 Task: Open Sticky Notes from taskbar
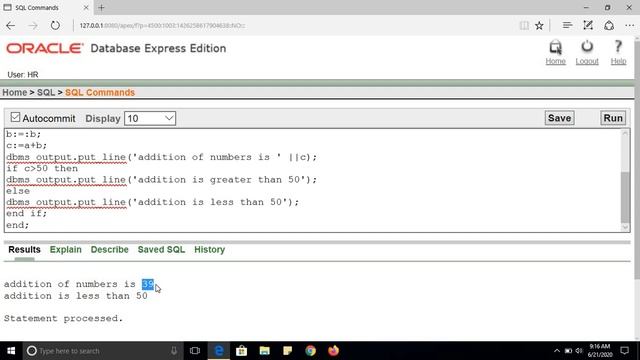pos(287,351)
